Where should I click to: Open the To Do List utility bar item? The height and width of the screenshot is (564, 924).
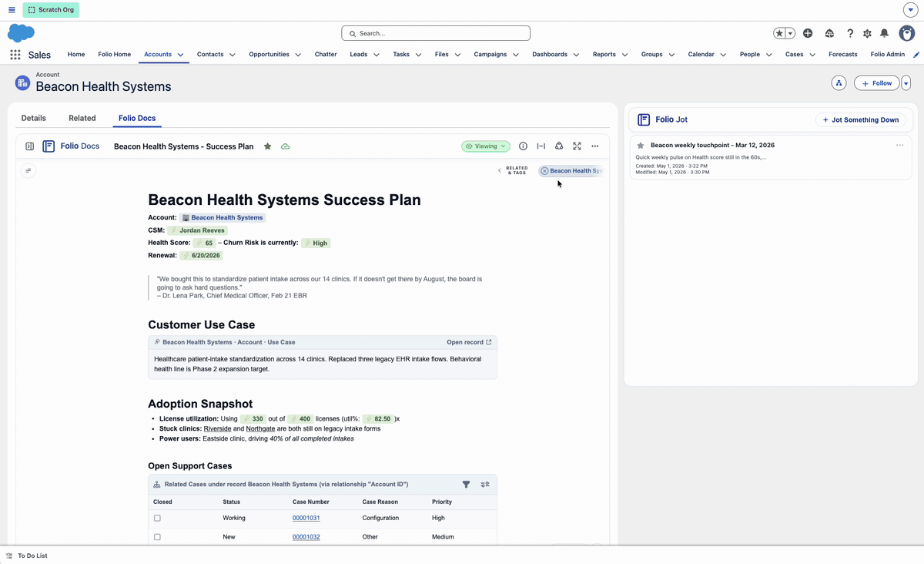point(27,556)
